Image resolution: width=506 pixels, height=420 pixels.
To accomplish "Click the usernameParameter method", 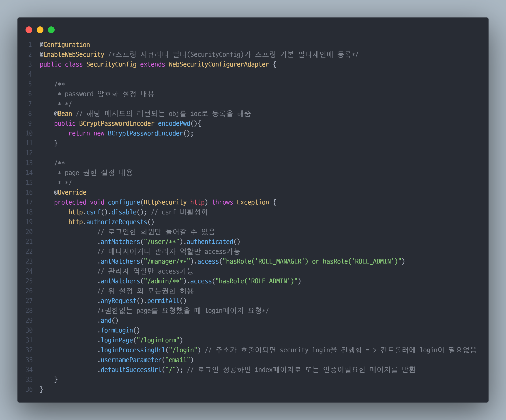I will tap(131, 360).
